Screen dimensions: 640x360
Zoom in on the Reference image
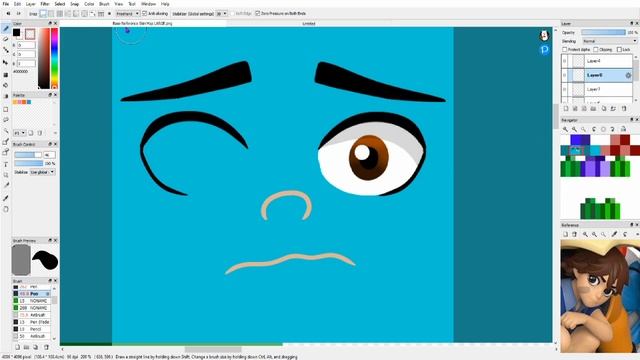coord(585,234)
